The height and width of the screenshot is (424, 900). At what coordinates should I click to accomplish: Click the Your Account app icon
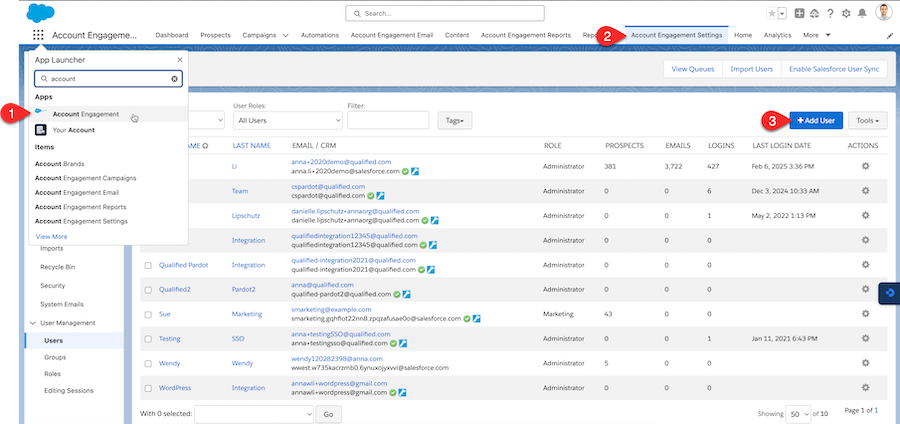(40, 130)
